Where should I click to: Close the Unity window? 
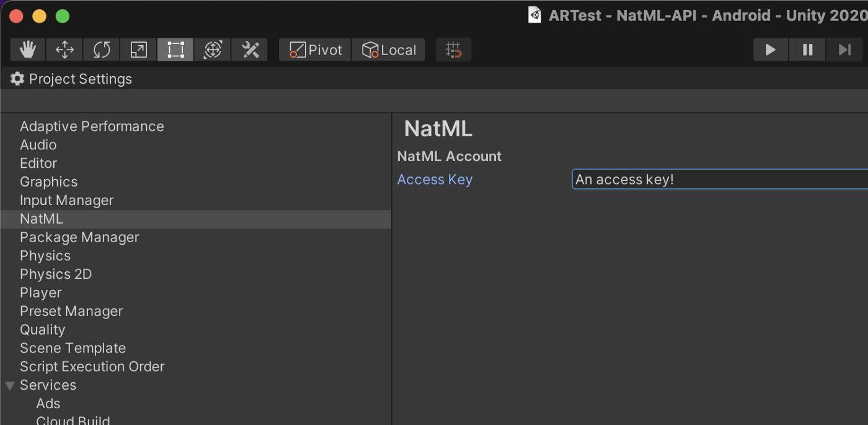[x=16, y=16]
